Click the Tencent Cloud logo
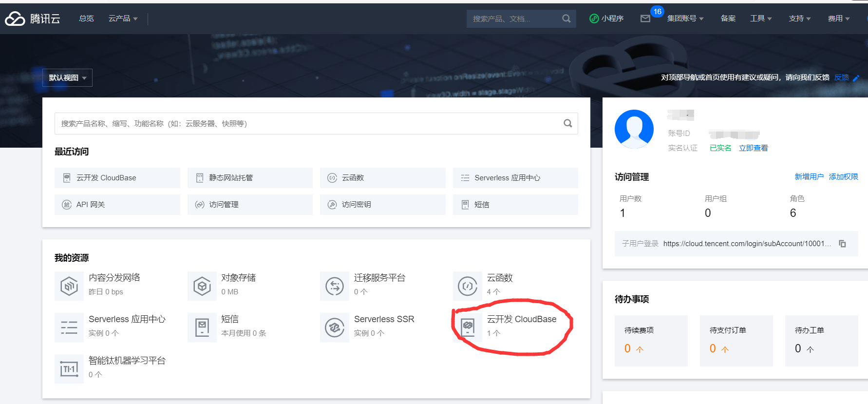Viewport: 868px width, 404px height. pos(32,19)
